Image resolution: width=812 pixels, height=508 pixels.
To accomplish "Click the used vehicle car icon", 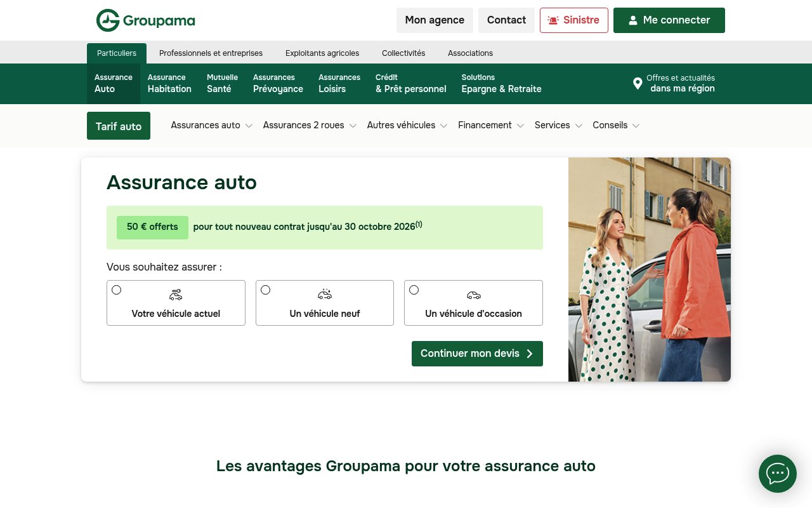I will pyautogui.click(x=474, y=295).
